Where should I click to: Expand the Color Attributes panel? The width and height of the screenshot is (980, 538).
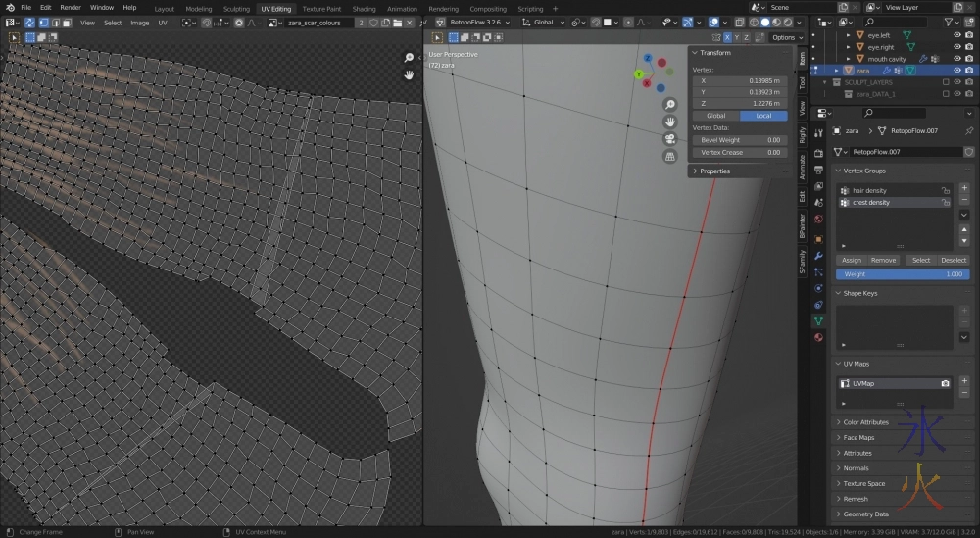pyautogui.click(x=865, y=422)
